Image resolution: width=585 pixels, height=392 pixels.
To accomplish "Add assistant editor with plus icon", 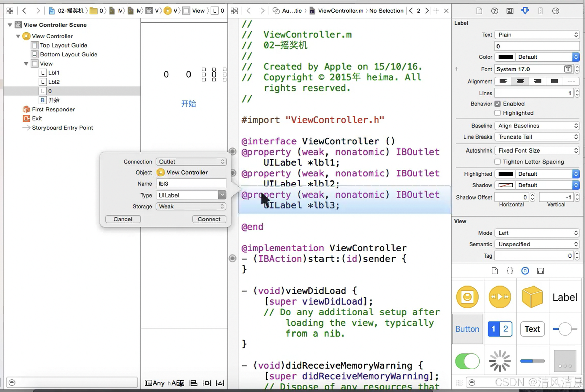I will pyautogui.click(x=436, y=11).
